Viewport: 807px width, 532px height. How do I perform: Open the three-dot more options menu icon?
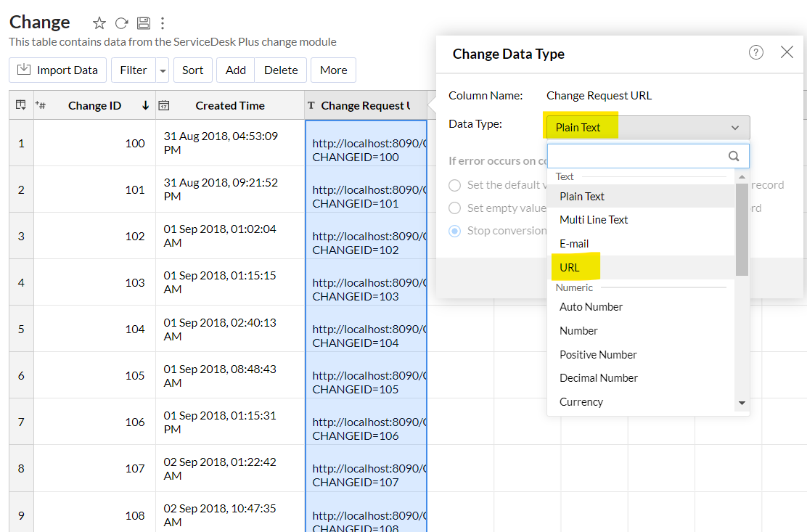pyautogui.click(x=163, y=23)
